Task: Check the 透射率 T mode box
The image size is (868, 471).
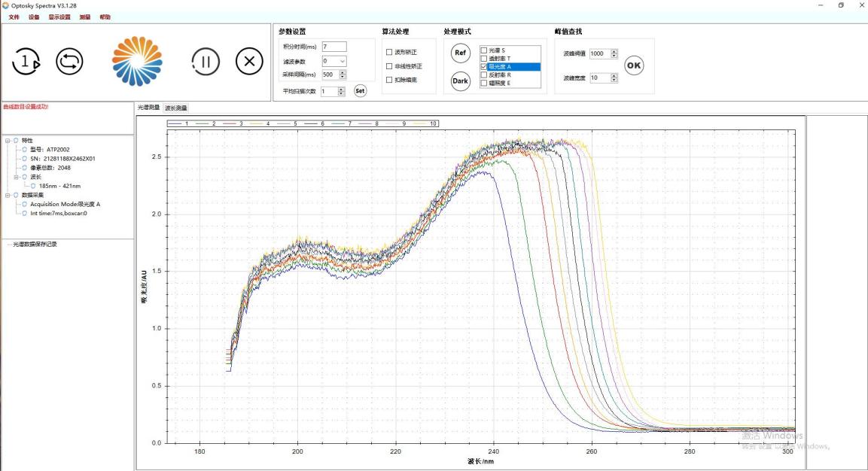Action: click(x=484, y=58)
